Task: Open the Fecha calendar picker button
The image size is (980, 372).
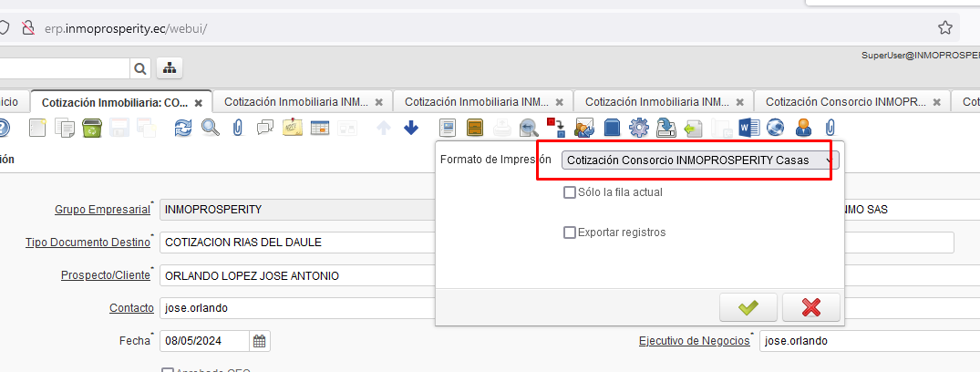Action: tap(260, 341)
